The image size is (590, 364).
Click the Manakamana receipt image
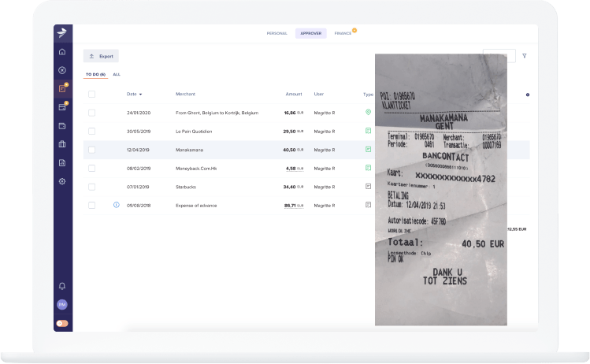[440, 189]
